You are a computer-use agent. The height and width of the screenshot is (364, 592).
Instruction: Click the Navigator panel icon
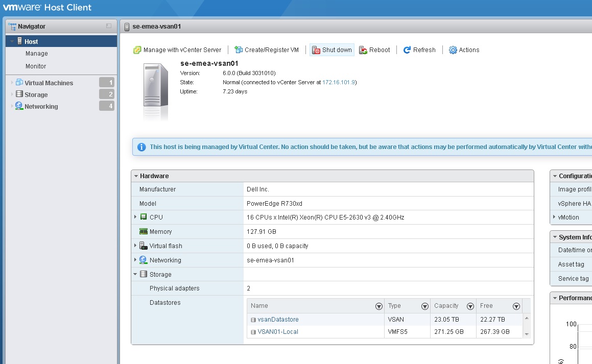[x=12, y=27]
